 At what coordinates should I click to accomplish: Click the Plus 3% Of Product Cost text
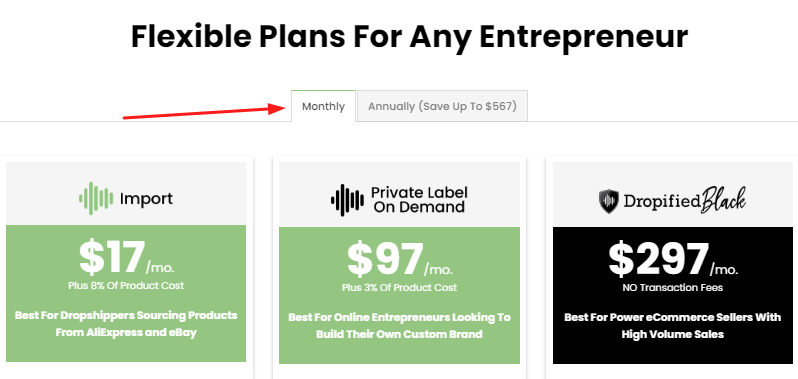pos(400,287)
